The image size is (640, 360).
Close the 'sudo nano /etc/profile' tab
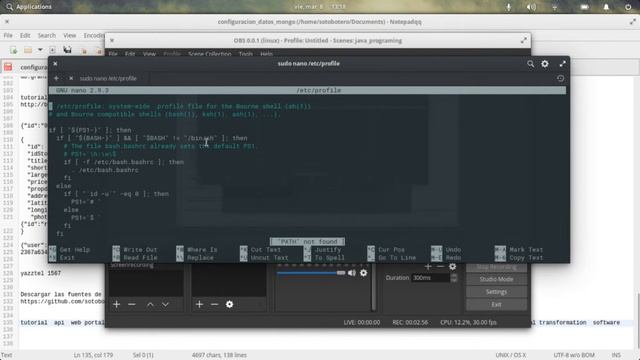click(71, 78)
